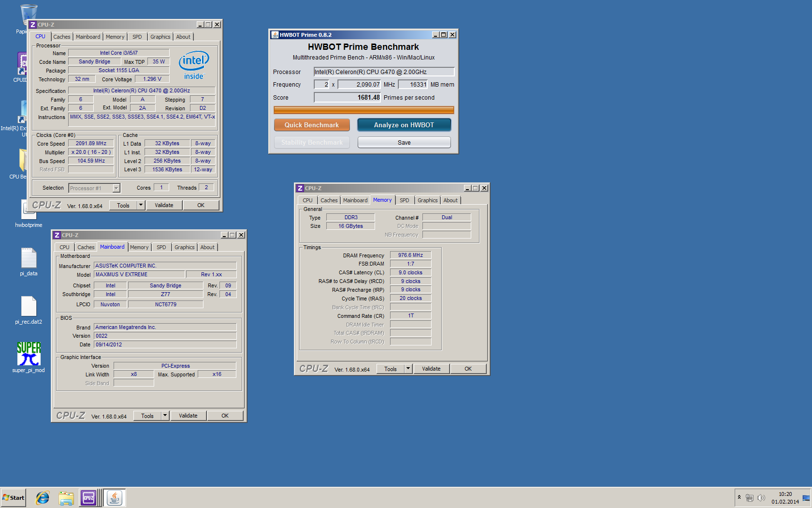The image size is (812, 508).
Task: Open SPD tab in Mainboard window
Action: (161, 247)
